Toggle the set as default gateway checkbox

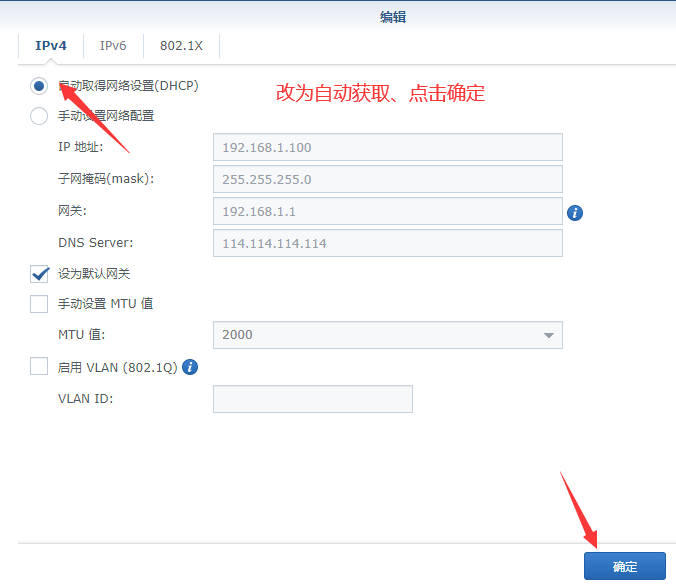click(39, 274)
